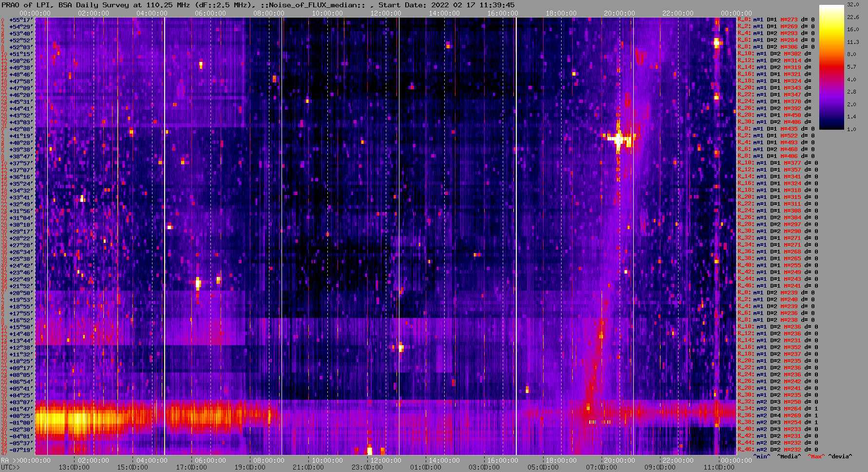The image size is (868, 472).
Task: Click the statistics row showing M=315
Action: (x=778, y=197)
